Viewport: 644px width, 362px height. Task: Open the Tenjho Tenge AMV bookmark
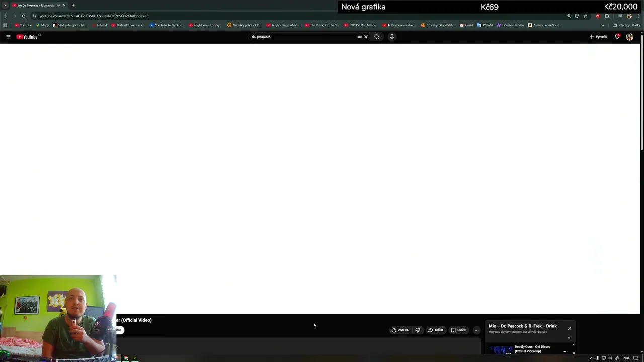pos(284,25)
